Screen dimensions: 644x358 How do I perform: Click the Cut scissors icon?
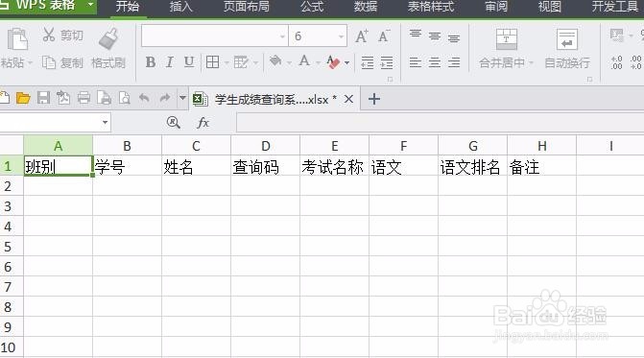(48, 35)
